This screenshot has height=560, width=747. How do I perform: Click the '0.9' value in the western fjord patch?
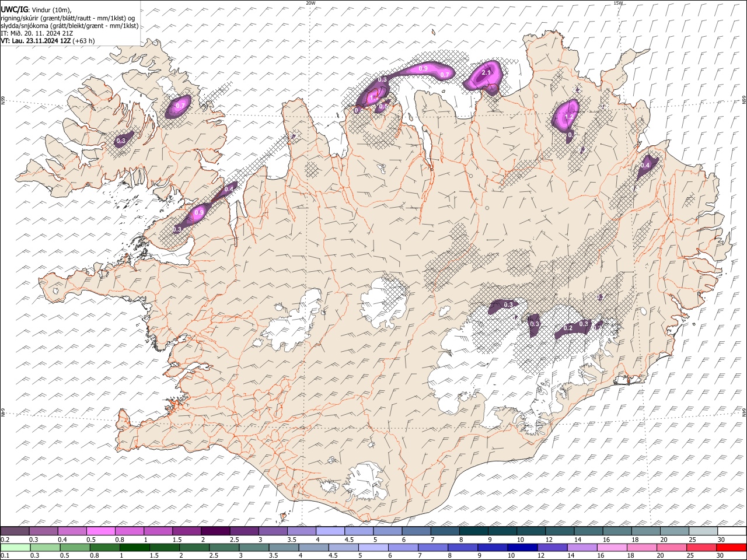(199, 212)
